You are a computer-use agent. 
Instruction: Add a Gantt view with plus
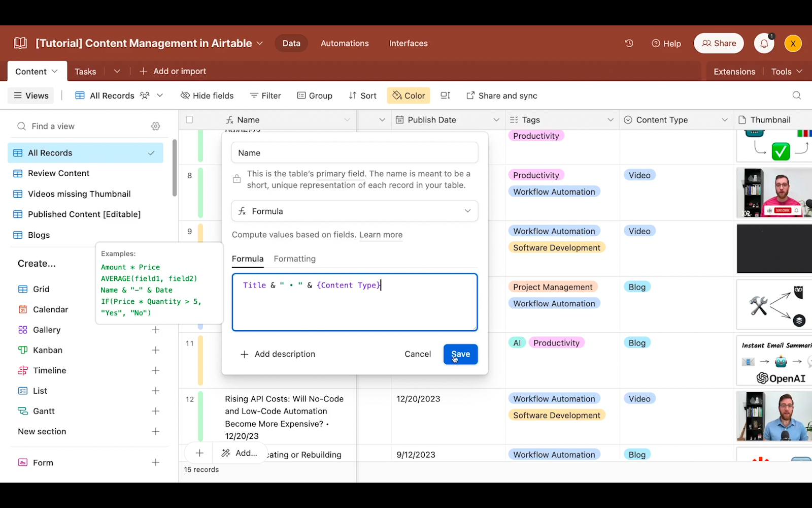156,411
